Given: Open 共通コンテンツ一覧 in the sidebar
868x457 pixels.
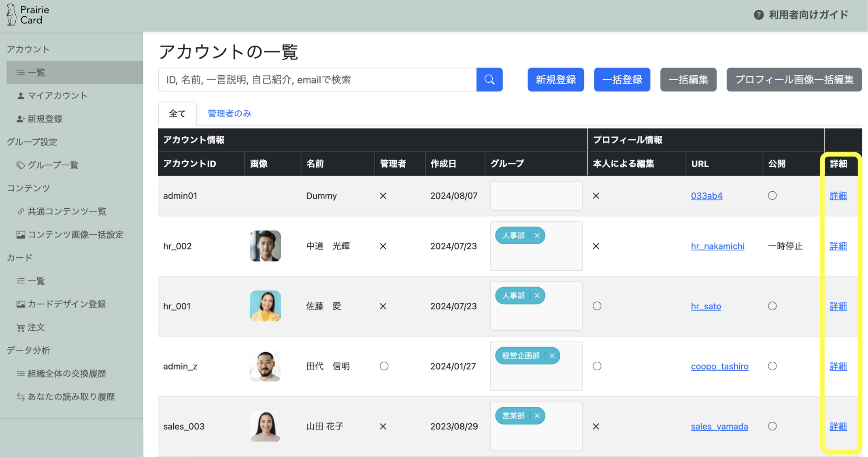Looking at the screenshot, I should coord(66,211).
